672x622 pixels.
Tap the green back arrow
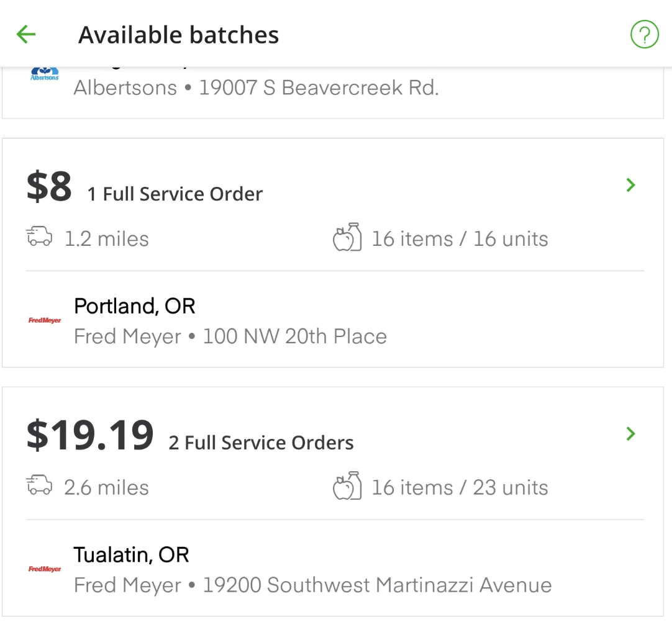[x=25, y=34]
